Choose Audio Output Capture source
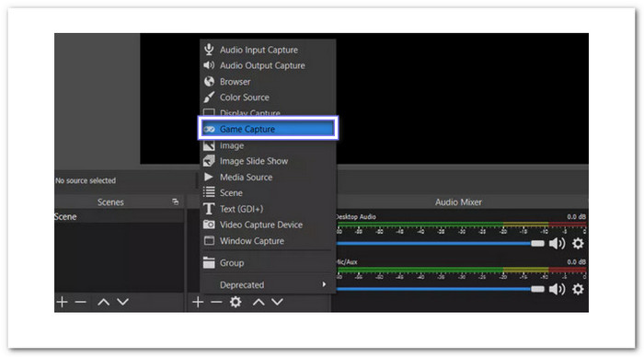 [x=268, y=65]
